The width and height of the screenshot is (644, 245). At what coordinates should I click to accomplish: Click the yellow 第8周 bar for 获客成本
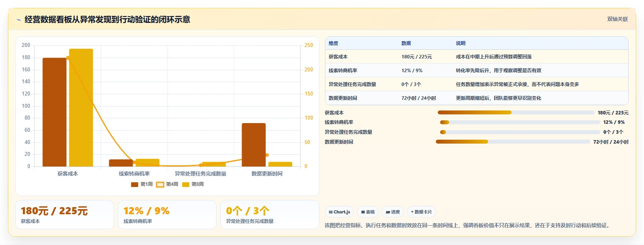point(81,108)
